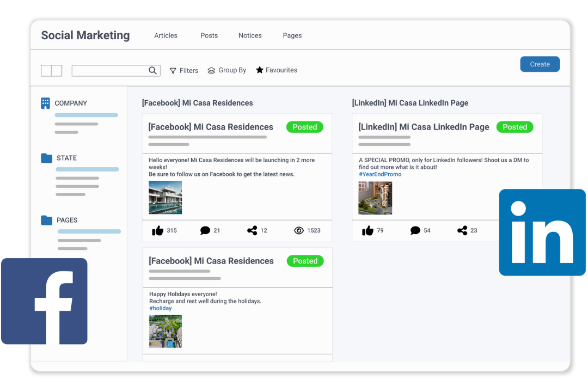Focus the search input field

(x=116, y=70)
